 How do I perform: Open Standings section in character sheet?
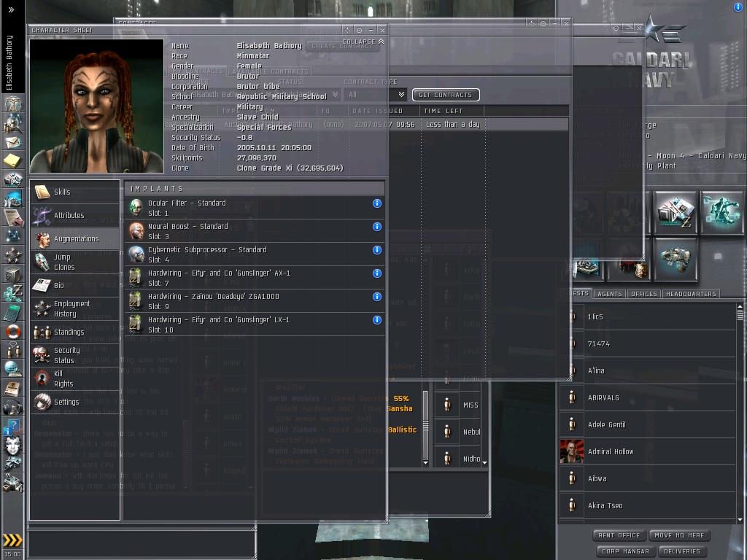click(x=75, y=332)
